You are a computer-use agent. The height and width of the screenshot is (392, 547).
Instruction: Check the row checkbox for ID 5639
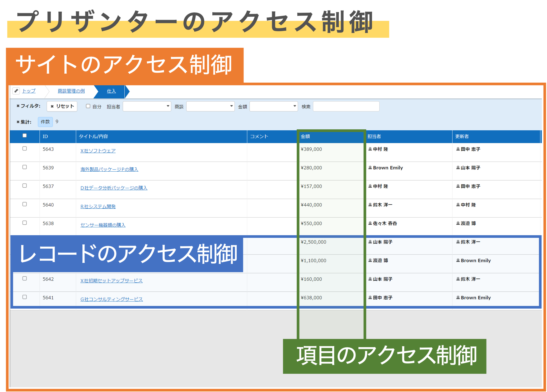(25, 167)
